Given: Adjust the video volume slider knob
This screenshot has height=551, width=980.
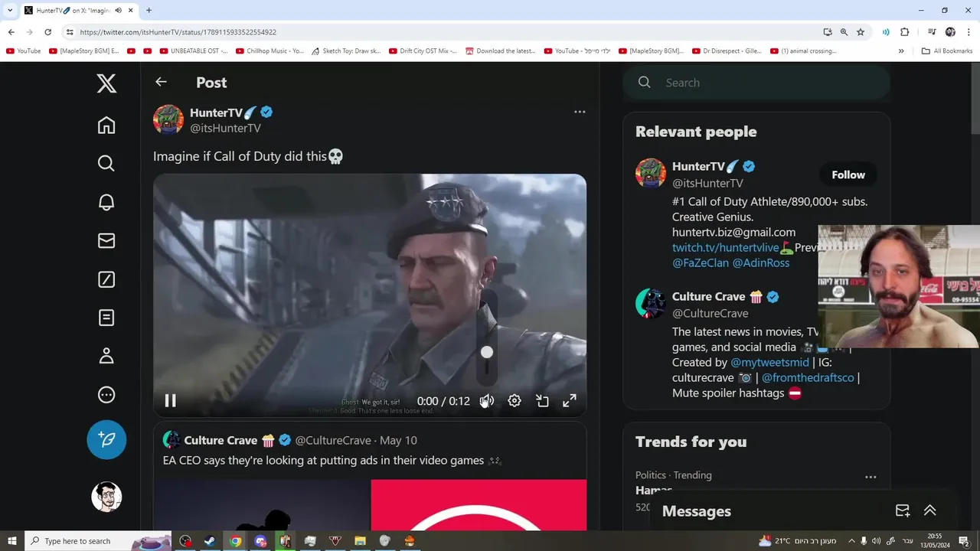Looking at the screenshot, I should tap(487, 352).
